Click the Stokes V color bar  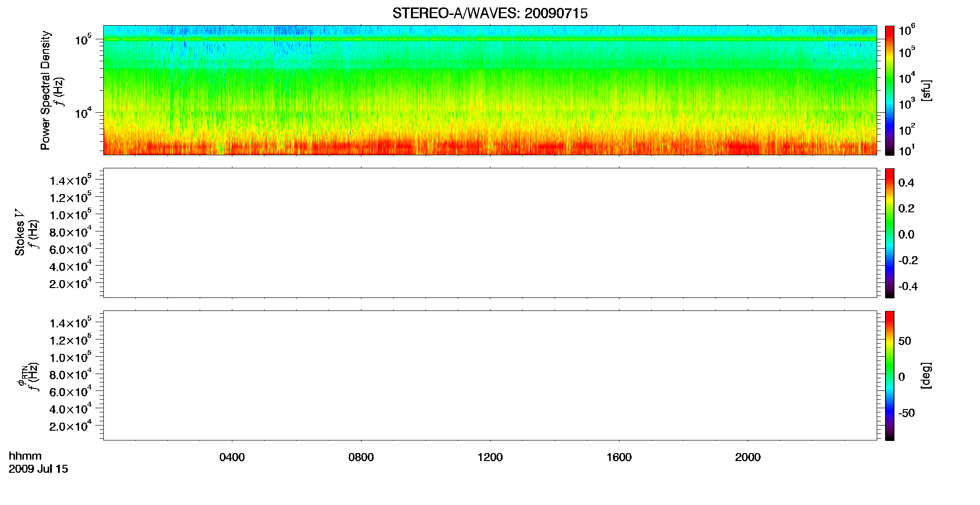click(889, 233)
